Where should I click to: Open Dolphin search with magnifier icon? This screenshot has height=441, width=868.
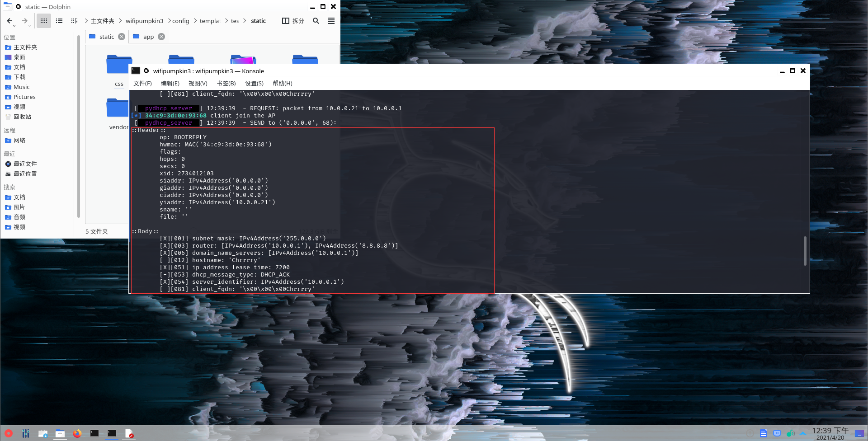316,21
